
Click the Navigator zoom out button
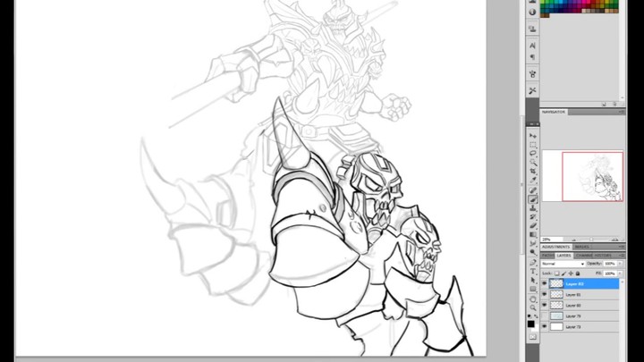point(573,240)
